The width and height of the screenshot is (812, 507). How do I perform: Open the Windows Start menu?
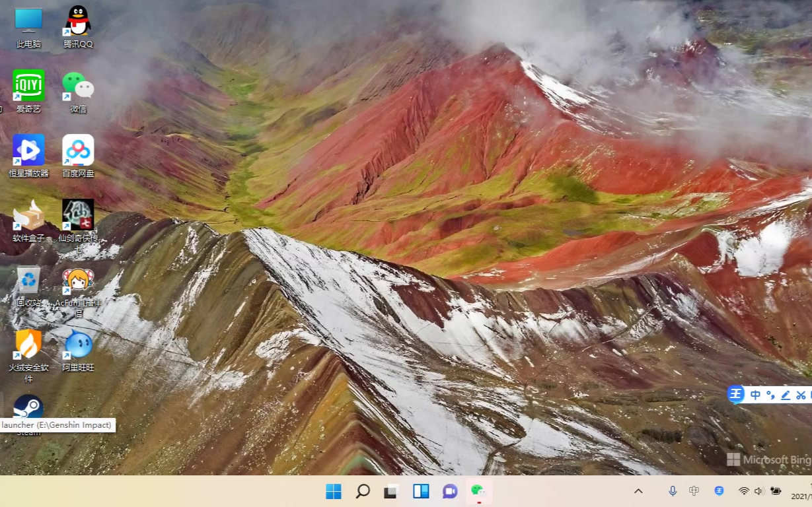[334, 491]
